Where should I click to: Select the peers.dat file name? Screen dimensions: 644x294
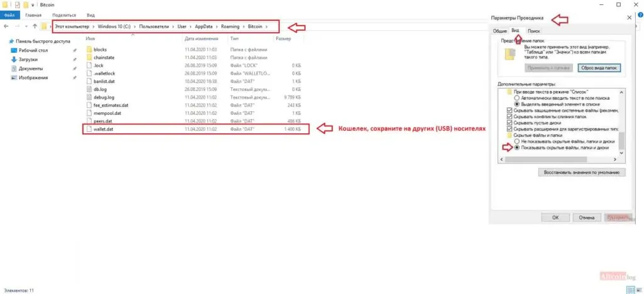[103, 121]
